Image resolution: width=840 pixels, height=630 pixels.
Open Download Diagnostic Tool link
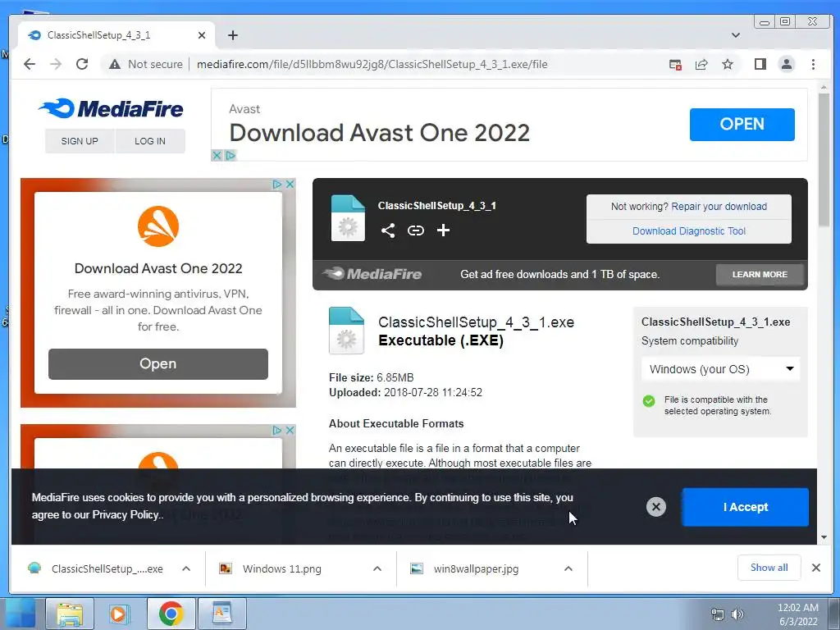click(689, 231)
